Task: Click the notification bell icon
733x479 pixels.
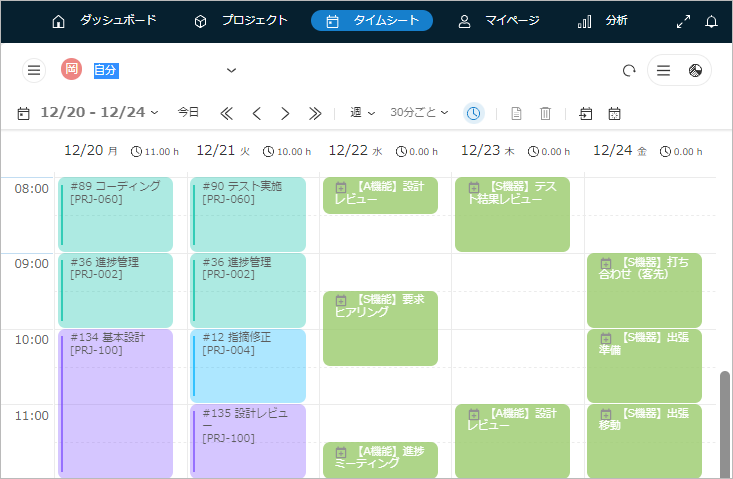Action: coord(712,21)
